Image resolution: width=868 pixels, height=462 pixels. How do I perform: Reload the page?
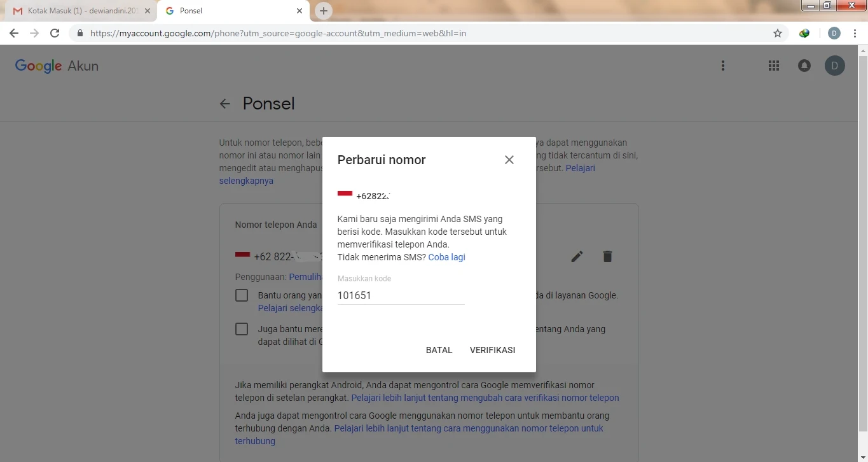pyautogui.click(x=55, y=33)
